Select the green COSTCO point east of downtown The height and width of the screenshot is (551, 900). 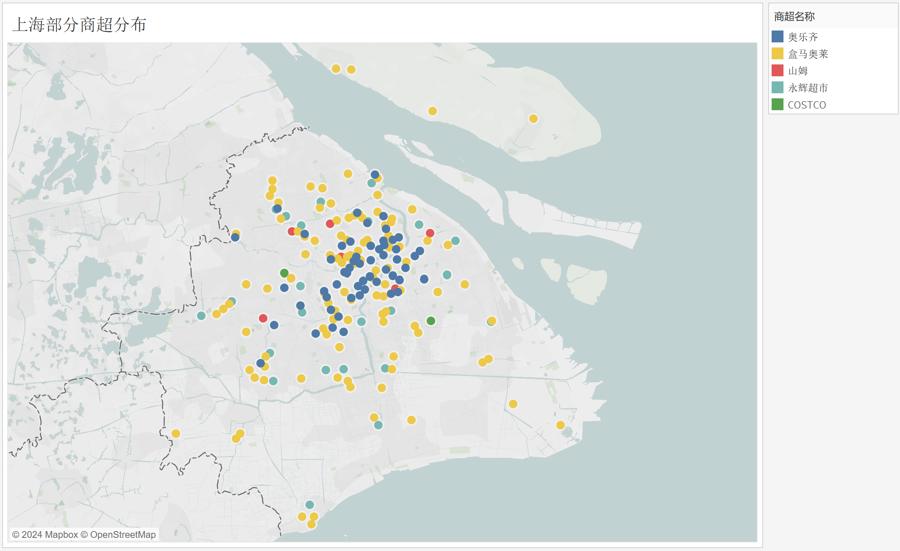(x=431, y=321)
